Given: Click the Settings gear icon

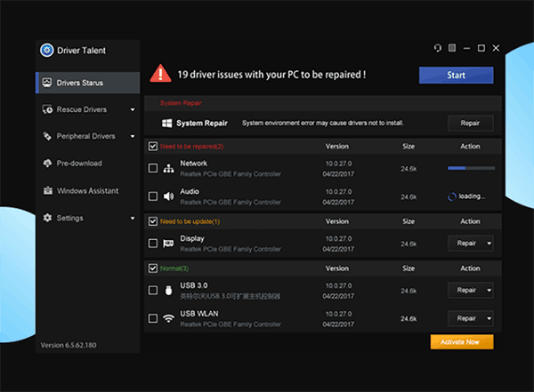Looking at the screenshot, I should click(47, 218).
